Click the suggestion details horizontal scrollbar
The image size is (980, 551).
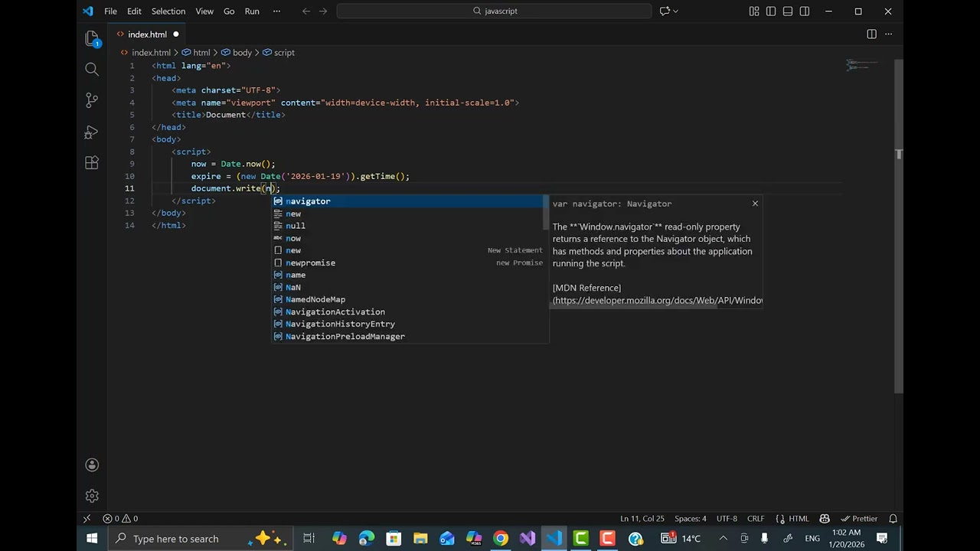tap(634, 306)
